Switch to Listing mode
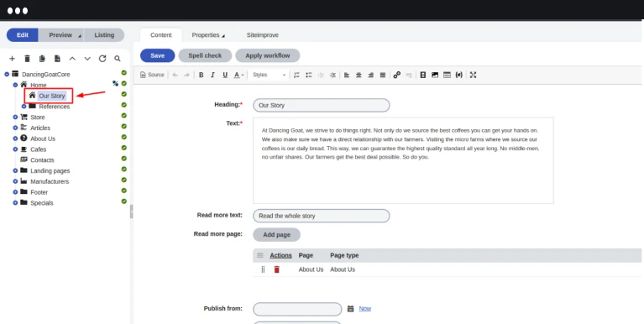644x324 pixels. [x=104, y=35]
